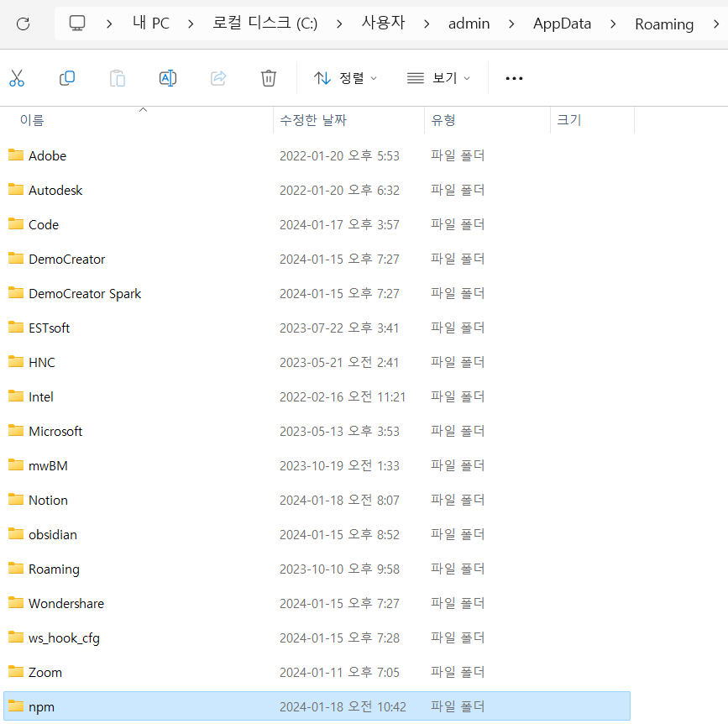
Task: Expand the chevron after 사용자
Action: click(x=427, y=24)
